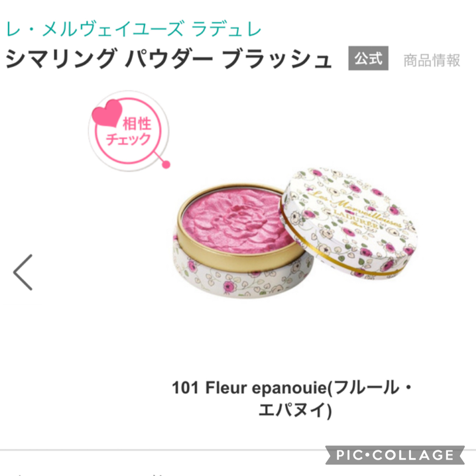Open the レ・メルヴェイユーズ brand link
The image size is (476, 476).
coord(95,30)
